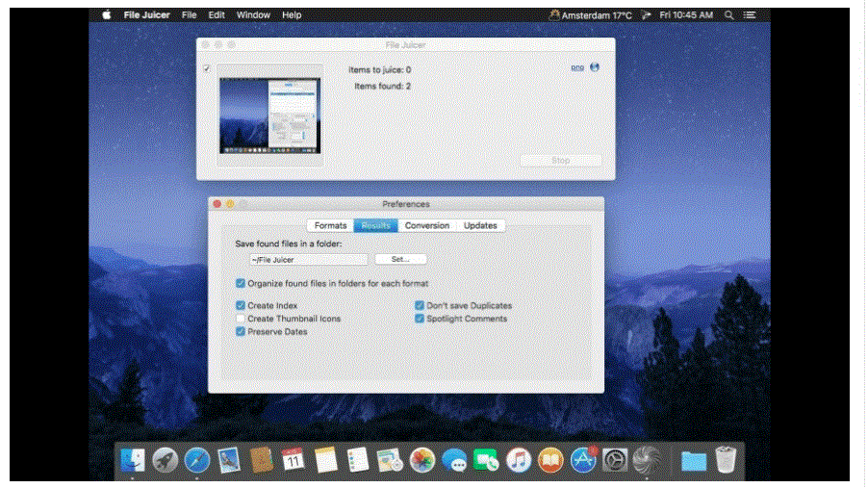
Task: Click the Set... folder button
Action: click(x=400, y=259)
